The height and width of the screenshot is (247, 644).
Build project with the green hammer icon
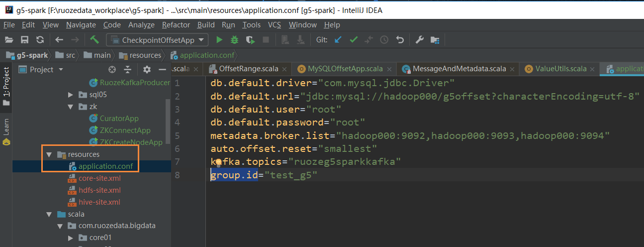tap(94, 39)
